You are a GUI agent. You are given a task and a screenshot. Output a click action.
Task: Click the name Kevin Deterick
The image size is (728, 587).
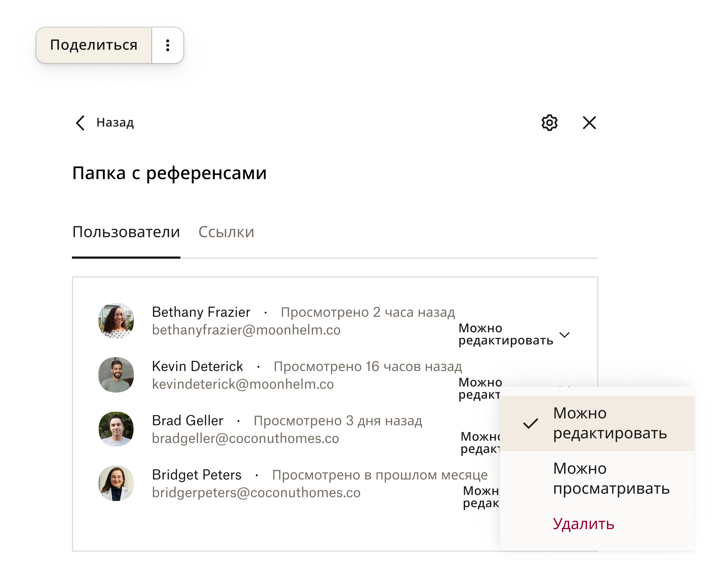pyautogui.click(x=198, y=366)
